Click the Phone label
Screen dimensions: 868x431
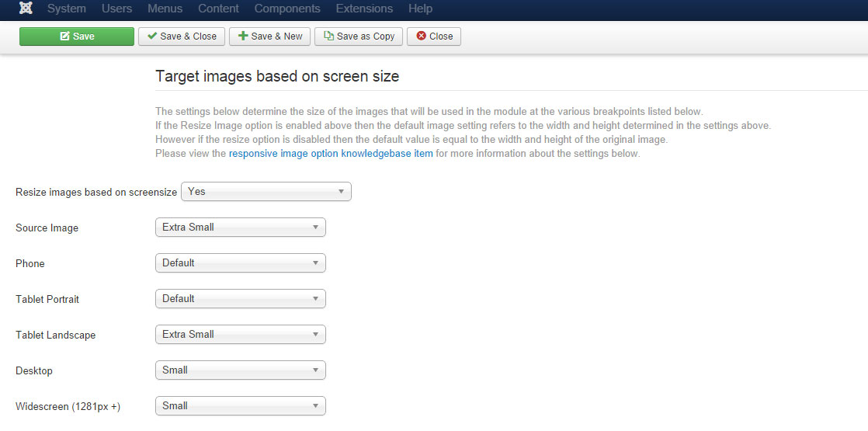coord(30,264)
